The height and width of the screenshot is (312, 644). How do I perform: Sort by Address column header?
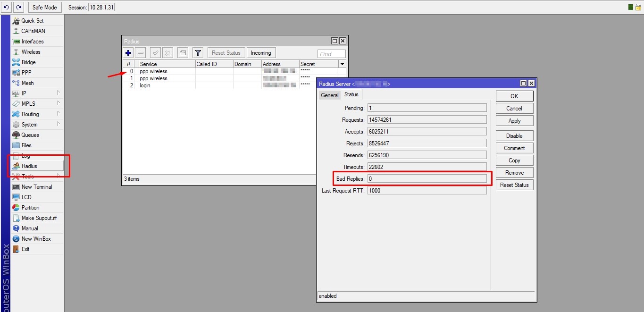[x=280, y=64]
